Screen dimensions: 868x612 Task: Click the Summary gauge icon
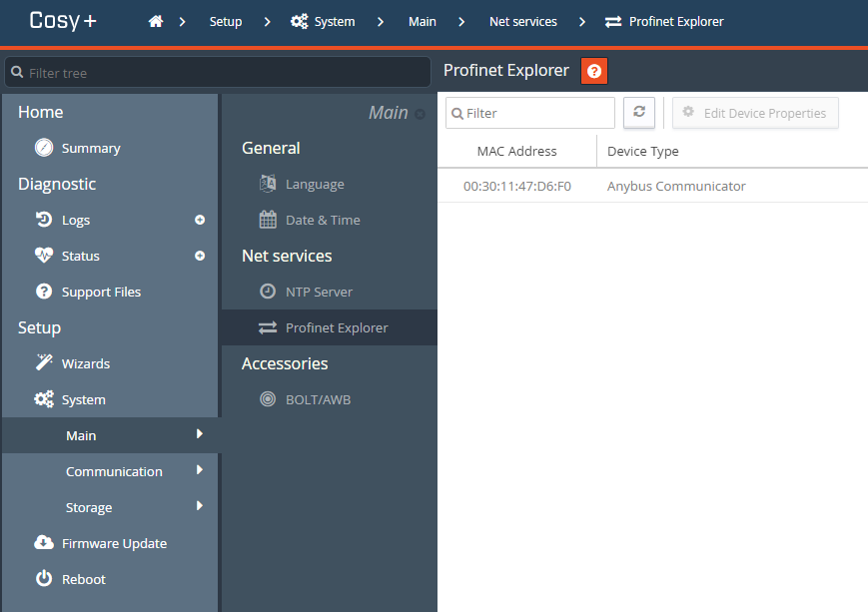point(44,148)
